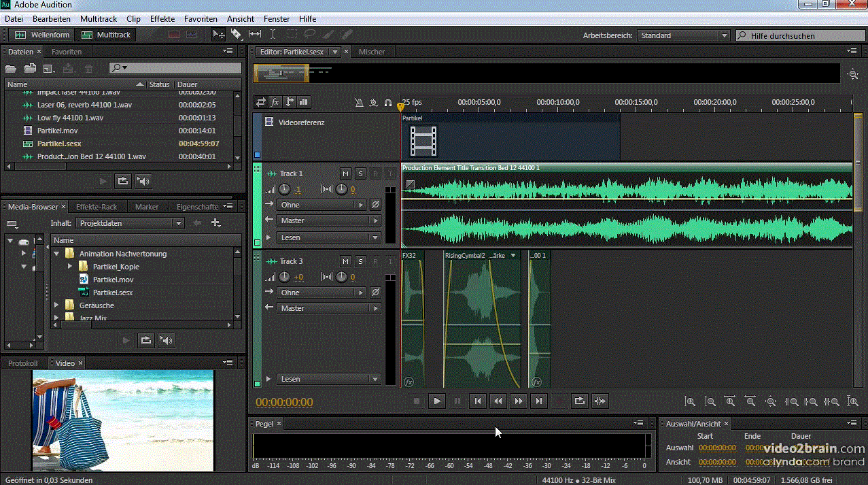The height and width of the screenshot is (485, 868).
Task: Open Track 3 input dropdown 'Ohne'
Action: (x=321, y=292)
